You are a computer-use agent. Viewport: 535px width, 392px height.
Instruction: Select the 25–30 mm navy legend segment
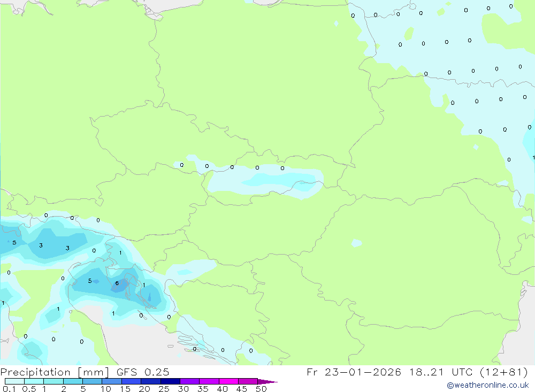click(x=170, y=381)
